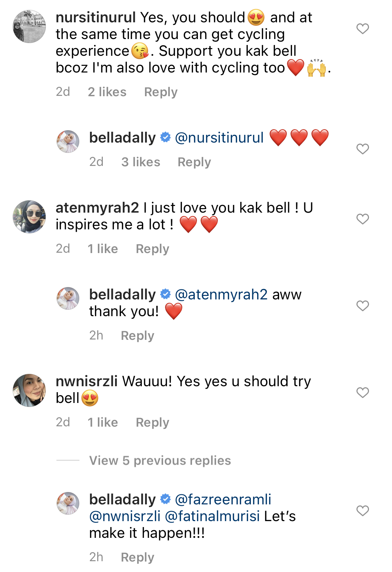This screenshot has width=392, height=572.
Task: Tap nwnisrzli's profile photo
Action: point(29,390)
